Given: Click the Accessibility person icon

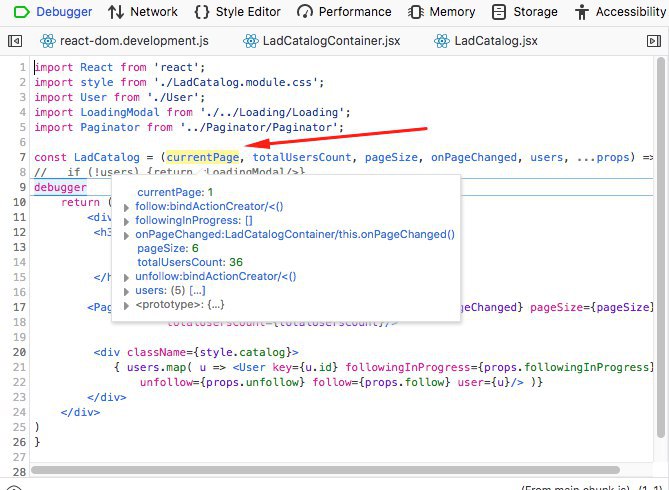Looking at the screenshot, I should click(582, 12).
